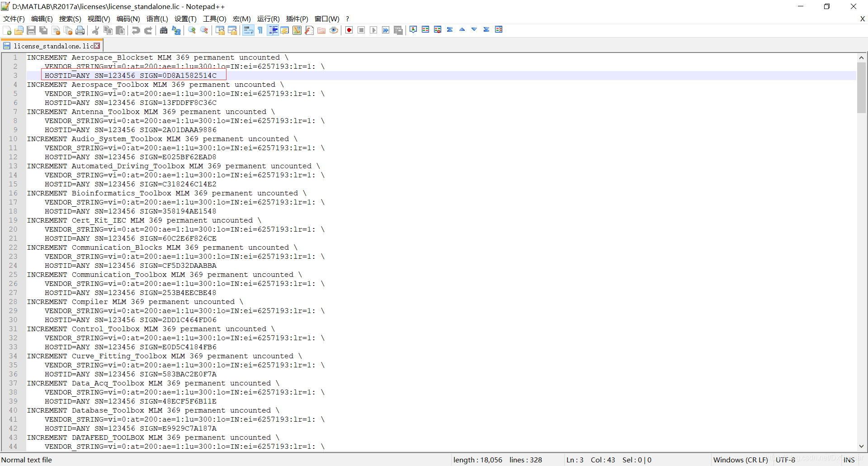The image size is (868, 466).
Task: Click the Zoom Out magnifier icon
Action: click(x=204, y=30)
